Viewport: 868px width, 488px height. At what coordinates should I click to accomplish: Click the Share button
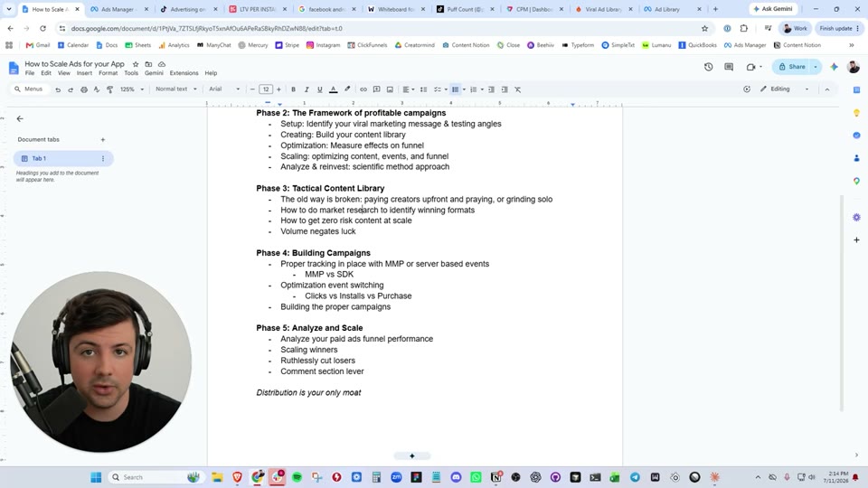(792, 67)
